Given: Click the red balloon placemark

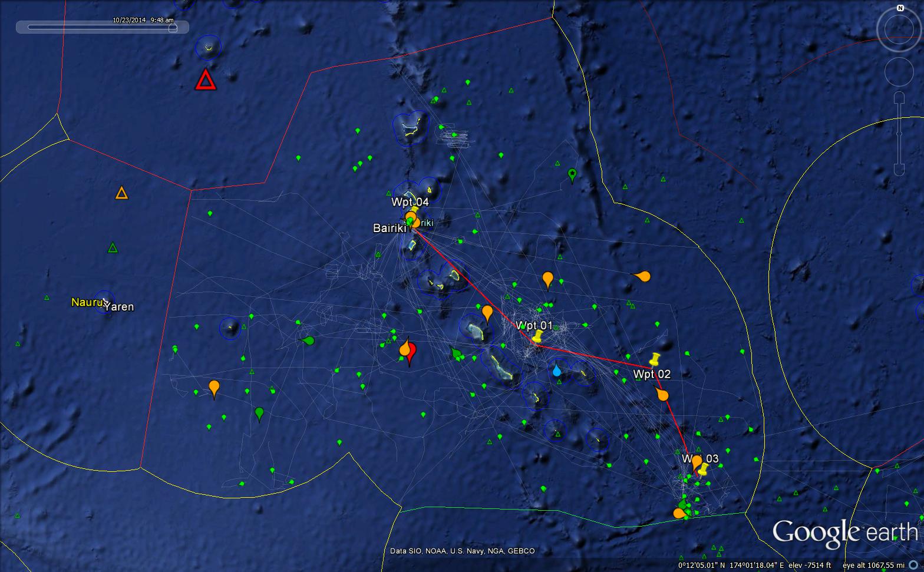Looking at the screenshot, I should pyautogui.click(x=411, y=352).
